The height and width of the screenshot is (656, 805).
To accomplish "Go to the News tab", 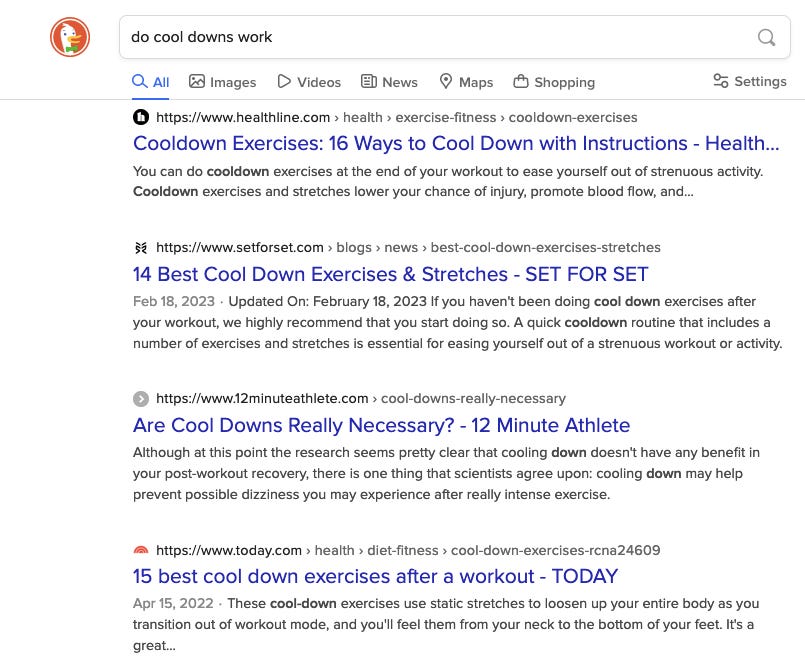I will coord(389,82).
